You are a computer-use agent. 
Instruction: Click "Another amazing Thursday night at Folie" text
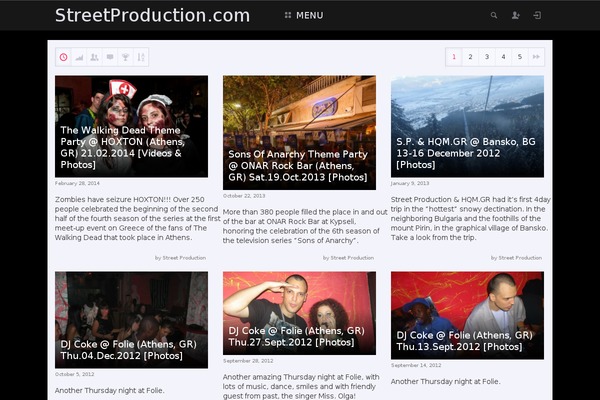301,387
